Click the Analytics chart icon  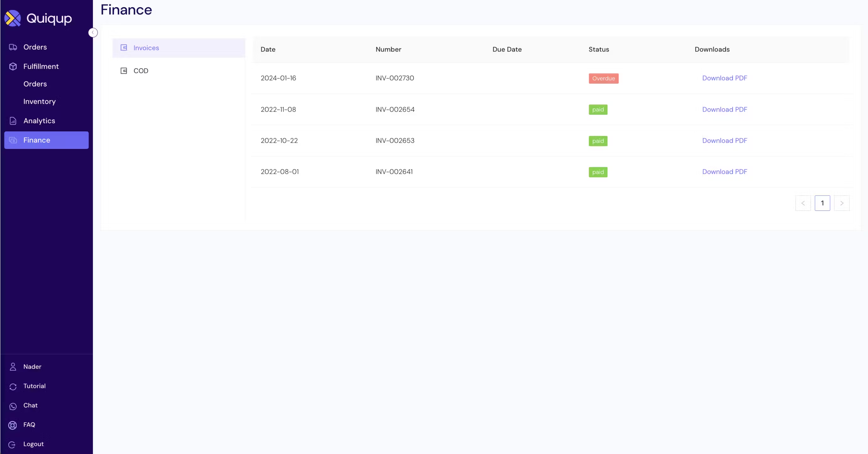13,121
